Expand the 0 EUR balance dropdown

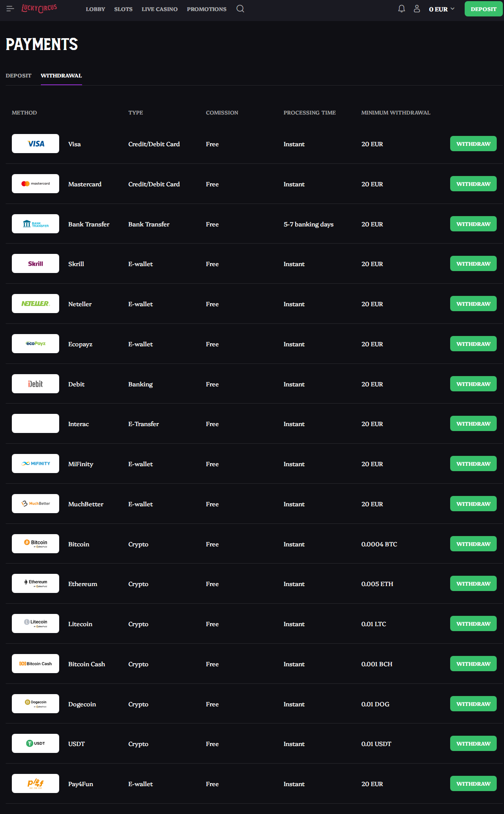coord(442,9)
